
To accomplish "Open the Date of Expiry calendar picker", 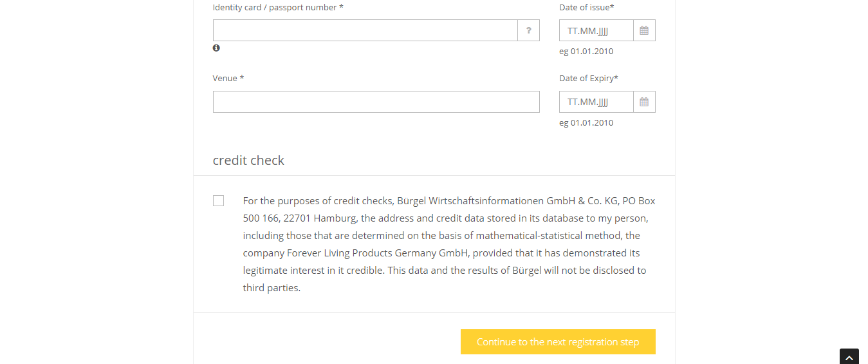I will 644,102.
